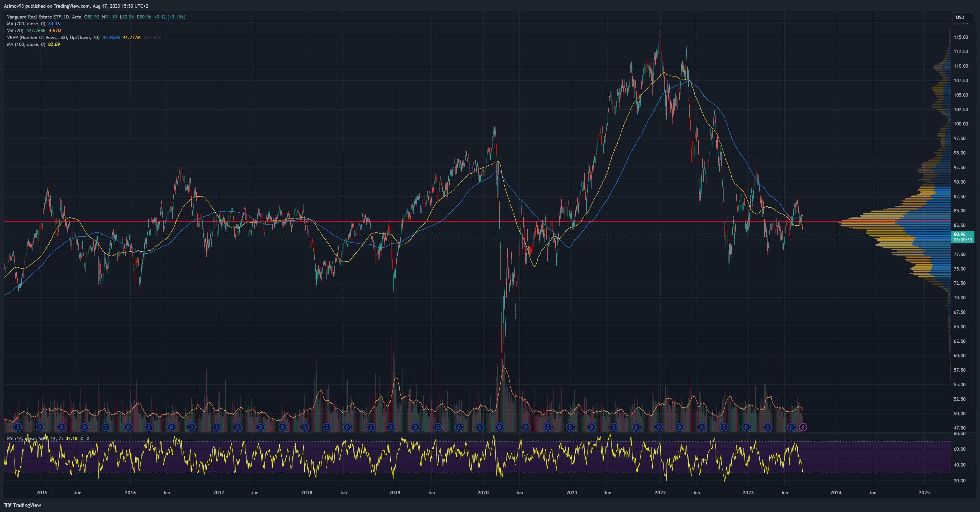Click the MA (100, close, 0) legend

(x=26, y=44)
